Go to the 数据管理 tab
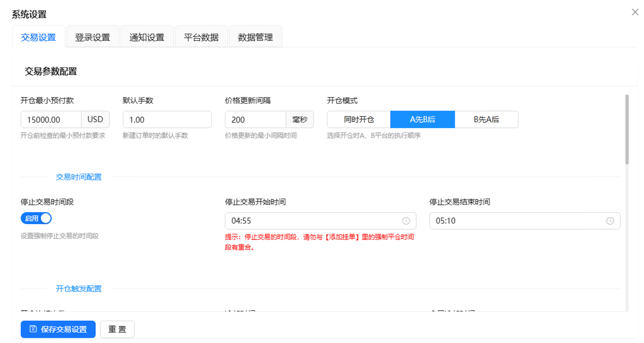This screenshot has height=343, width=644. (x=255, y=37)
